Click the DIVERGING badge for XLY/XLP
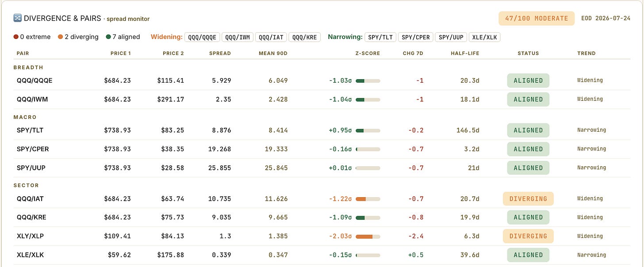Viewport: 644px width, 267px height. click(x=528, y=236)
